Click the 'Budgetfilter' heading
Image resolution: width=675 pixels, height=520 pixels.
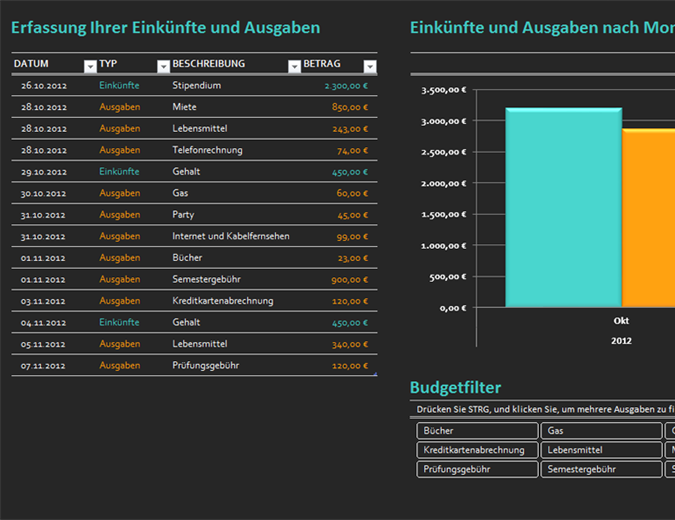[455, 388]
